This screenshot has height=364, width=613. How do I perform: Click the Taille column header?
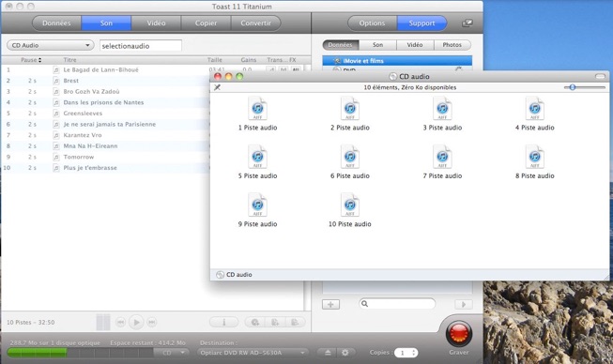coord(215,60)
